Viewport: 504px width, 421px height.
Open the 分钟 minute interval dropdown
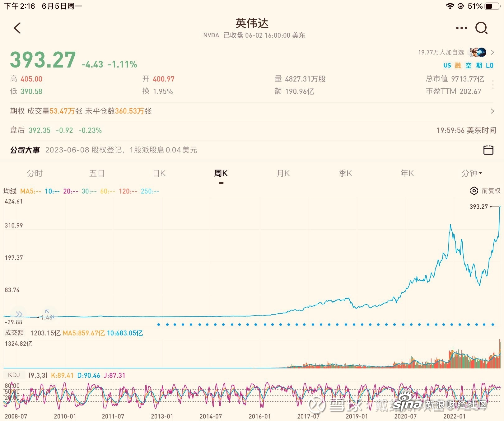472,173
